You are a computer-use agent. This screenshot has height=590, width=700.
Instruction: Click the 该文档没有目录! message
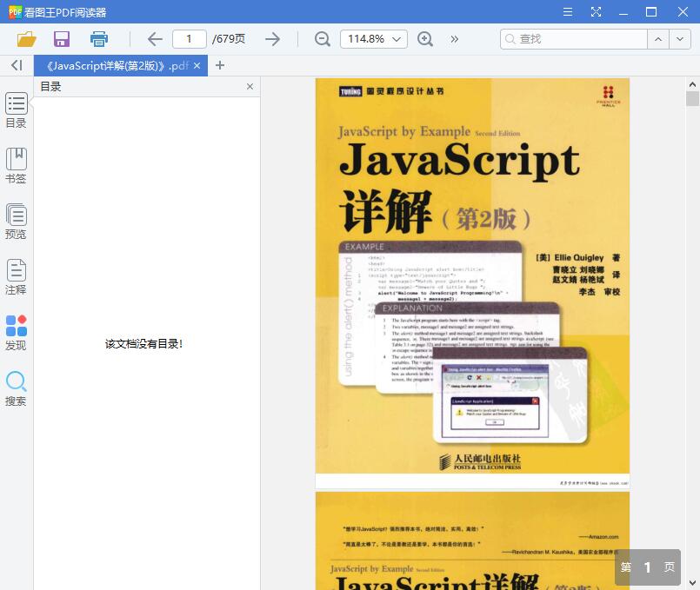pyautogui.click(x=143, y=344)
